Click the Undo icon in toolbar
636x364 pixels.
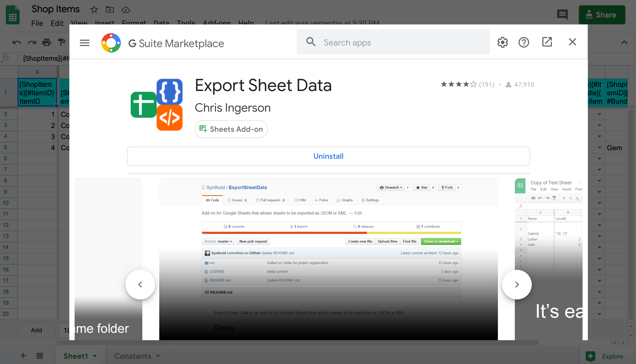coord(17,42)
